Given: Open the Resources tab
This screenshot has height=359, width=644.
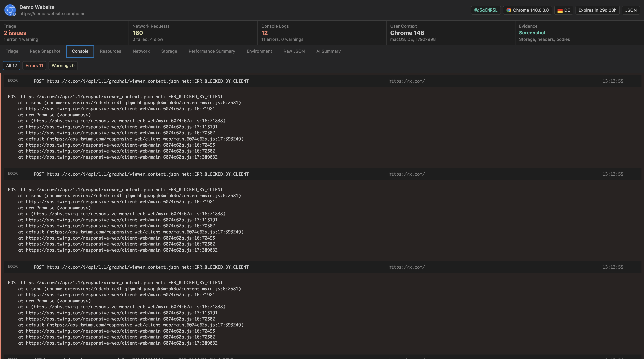Looking at the screenshot, I should [111, 51].
